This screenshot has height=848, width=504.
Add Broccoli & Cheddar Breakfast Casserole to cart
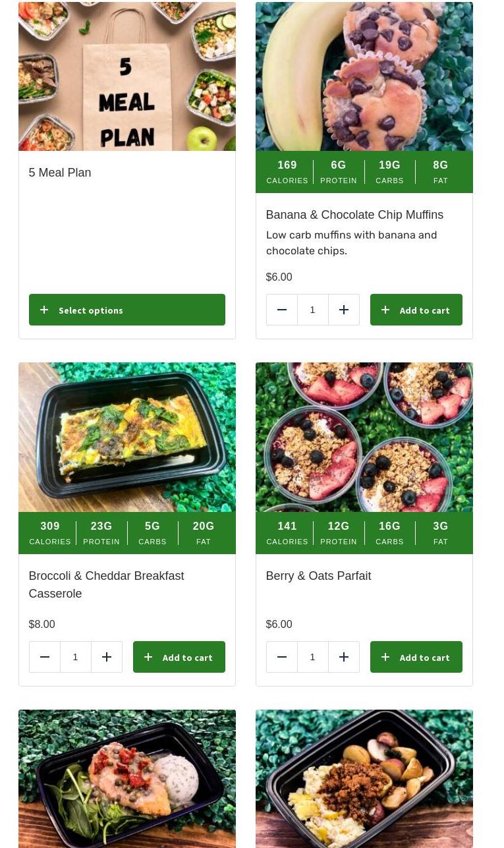tap(179, 657)
